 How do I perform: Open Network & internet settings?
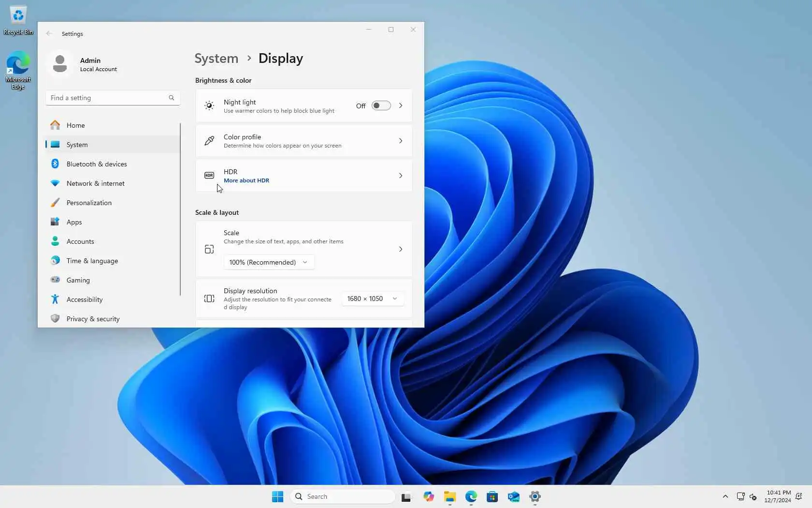coord(113,183)
